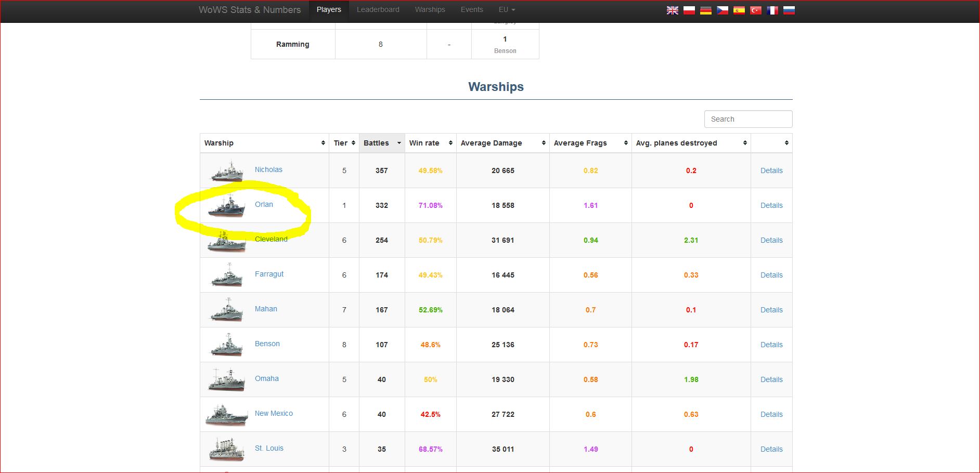Viewport: 980px width, 473px height.
Task: Open the Warships tab
Action: 430,9
